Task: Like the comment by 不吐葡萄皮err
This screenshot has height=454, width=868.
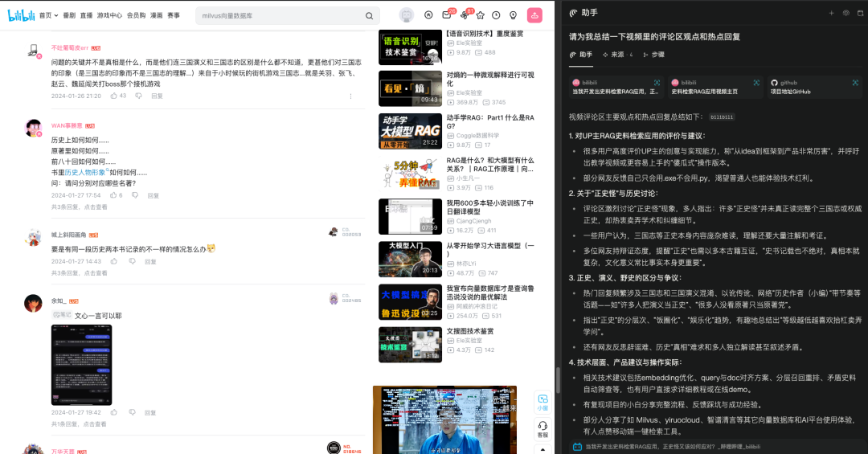Action: pos(114,96)
